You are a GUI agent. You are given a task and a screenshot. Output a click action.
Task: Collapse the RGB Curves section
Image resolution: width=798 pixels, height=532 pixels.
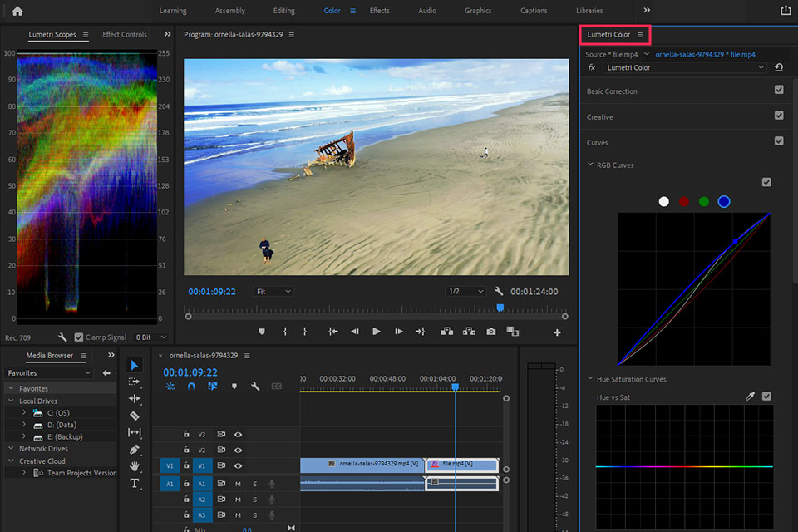coord(590,165)
